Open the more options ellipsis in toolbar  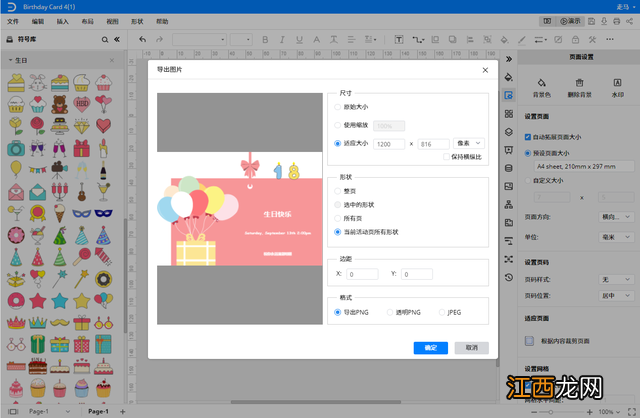(610, 39)
